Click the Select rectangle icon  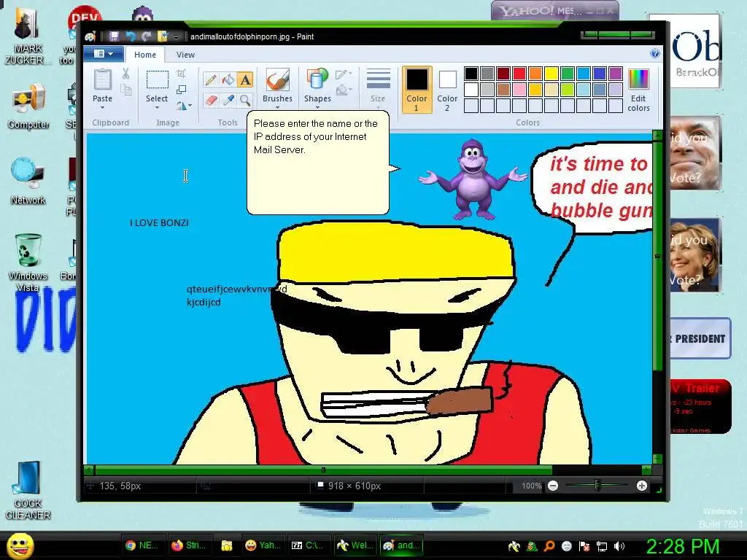click(x=157, y=79)
